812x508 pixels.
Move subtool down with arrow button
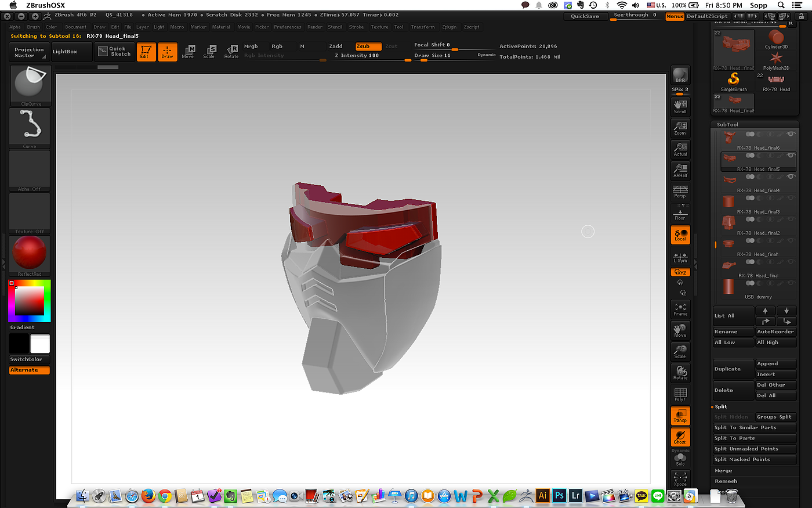coord(786,311)
